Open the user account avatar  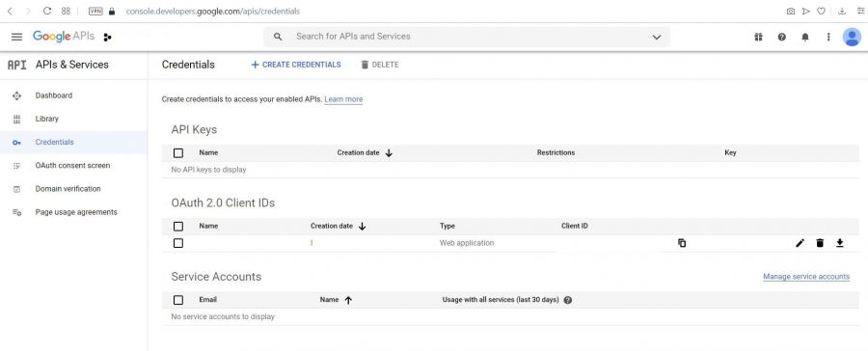pyautogui.click(x=852, y=37)
